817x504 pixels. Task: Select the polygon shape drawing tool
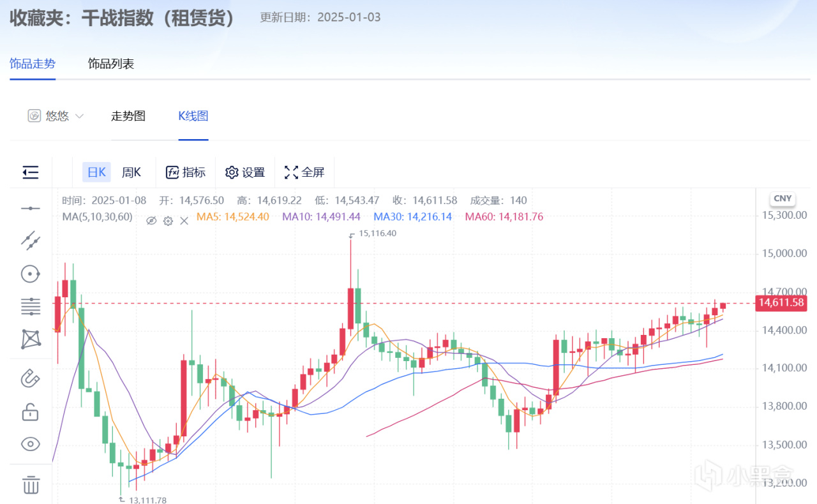pos(31,339)
